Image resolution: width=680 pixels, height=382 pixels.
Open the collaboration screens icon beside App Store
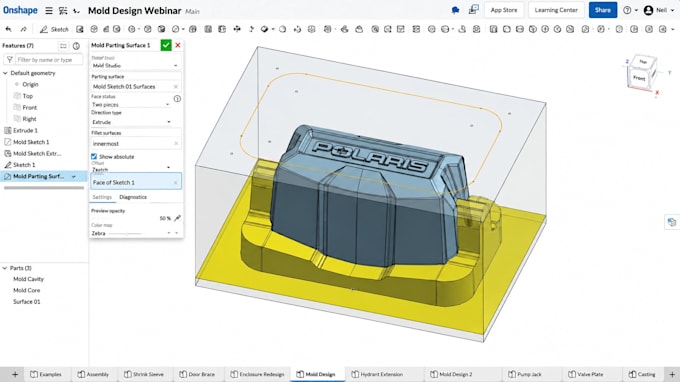[474, 10]
